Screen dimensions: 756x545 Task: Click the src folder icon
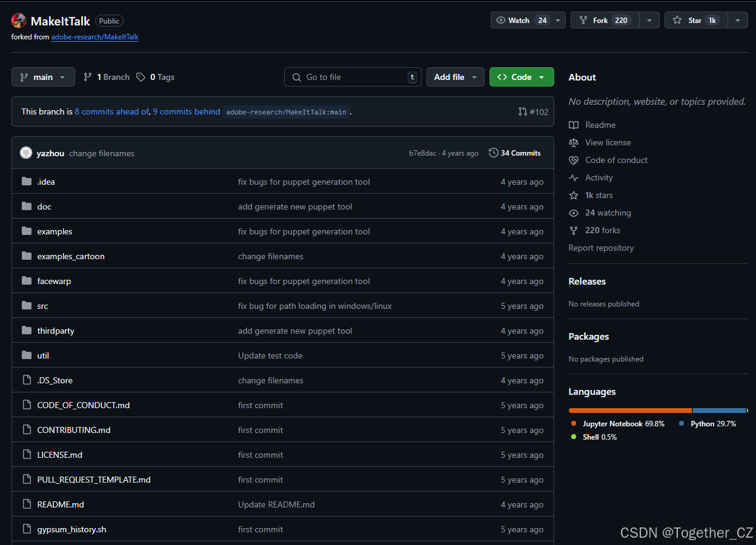click(x=26, y=306)
